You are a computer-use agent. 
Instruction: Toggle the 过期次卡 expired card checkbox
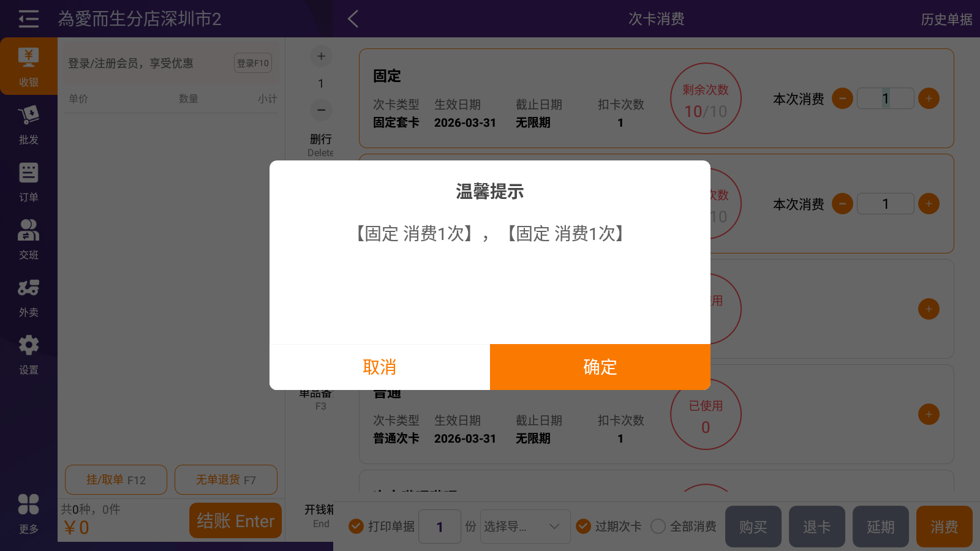click(584, 527)
